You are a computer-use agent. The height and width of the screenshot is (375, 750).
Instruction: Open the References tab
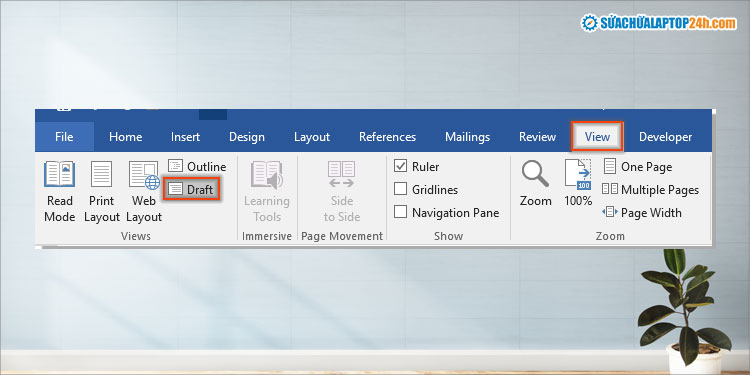click(x=387, y=137)
